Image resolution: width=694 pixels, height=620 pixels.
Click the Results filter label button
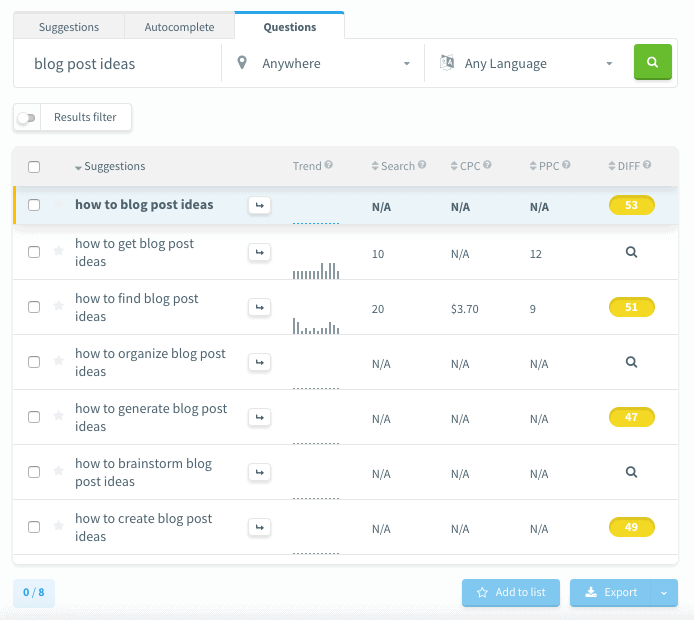click(x=85, y=117)
